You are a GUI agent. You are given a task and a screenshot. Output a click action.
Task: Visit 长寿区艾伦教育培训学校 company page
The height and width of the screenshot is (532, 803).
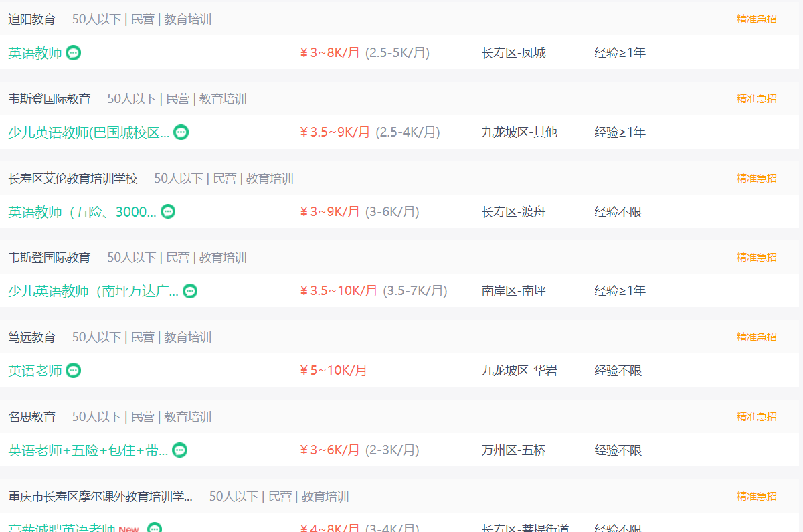[x=72, y=179]
